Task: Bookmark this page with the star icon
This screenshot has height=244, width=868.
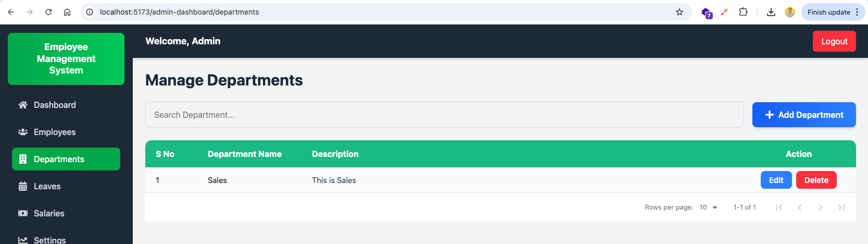Action: tap(680, 12)
